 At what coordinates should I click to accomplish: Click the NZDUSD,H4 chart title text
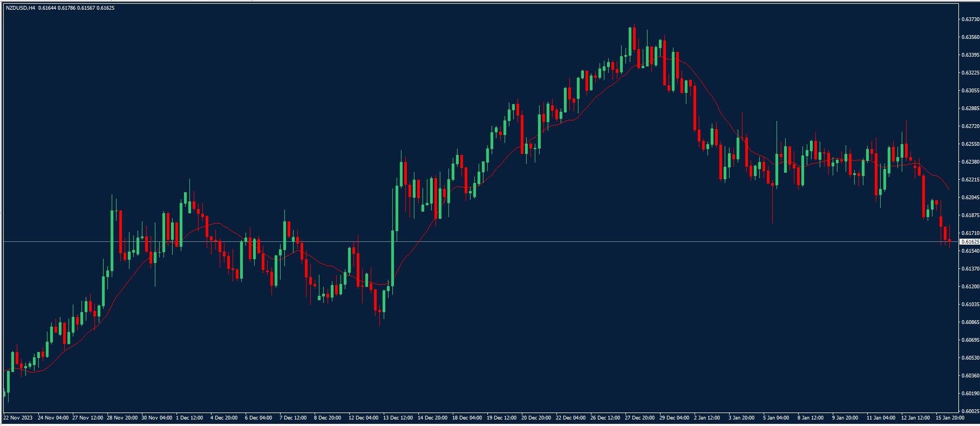click(x=22, y=8)
